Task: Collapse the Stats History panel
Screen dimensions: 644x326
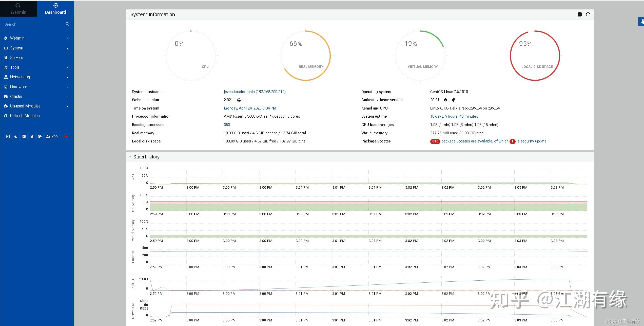Action: pyautogui.click(x=130, y=157)
